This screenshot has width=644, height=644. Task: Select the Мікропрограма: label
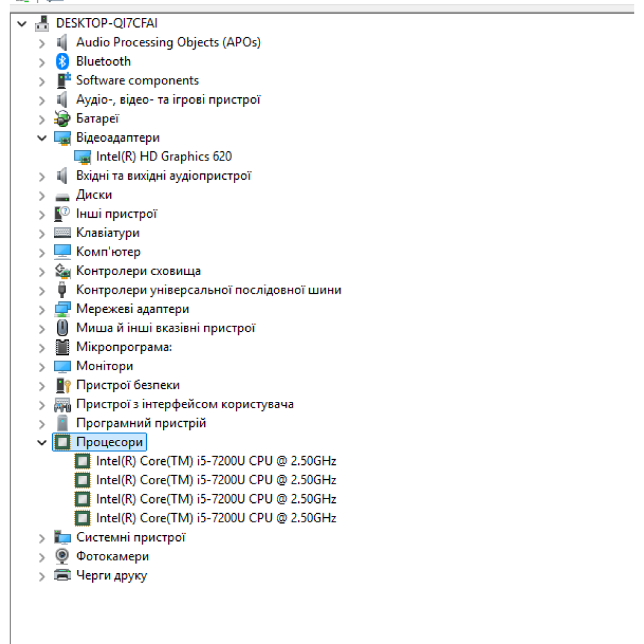coord(124,346)
